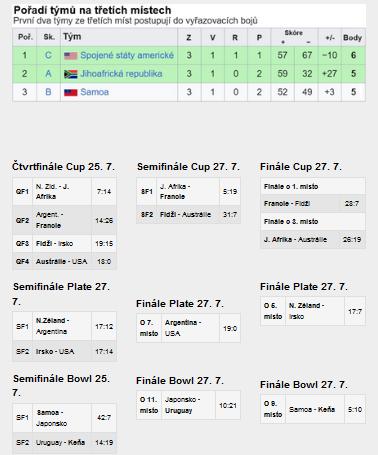
Task: Follow the group C link
Action: [x=48, y=55]
